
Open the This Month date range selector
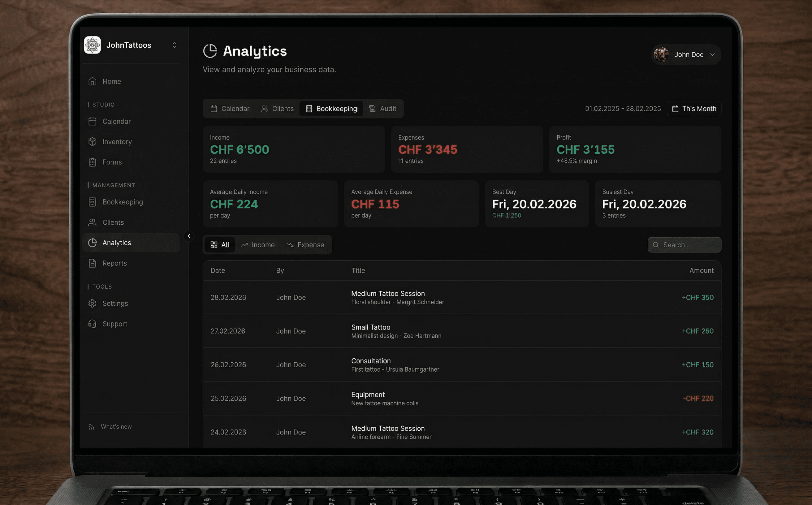coord(694,109)
